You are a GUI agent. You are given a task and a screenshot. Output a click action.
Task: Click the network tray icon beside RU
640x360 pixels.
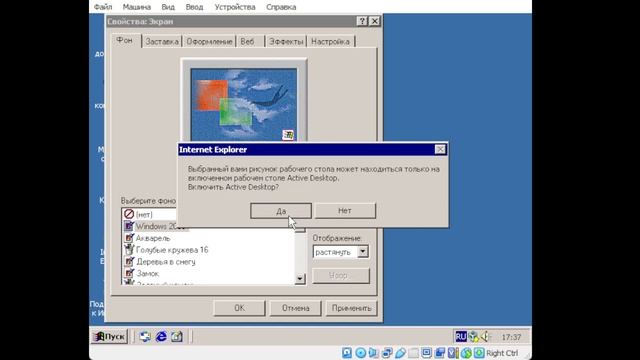[x=473, y=337]
